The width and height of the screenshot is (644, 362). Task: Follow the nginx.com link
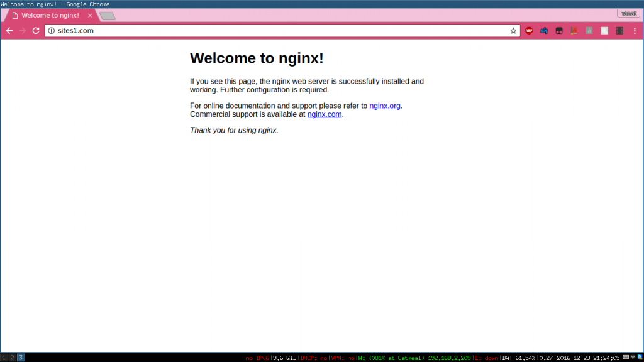pos(325,114)
